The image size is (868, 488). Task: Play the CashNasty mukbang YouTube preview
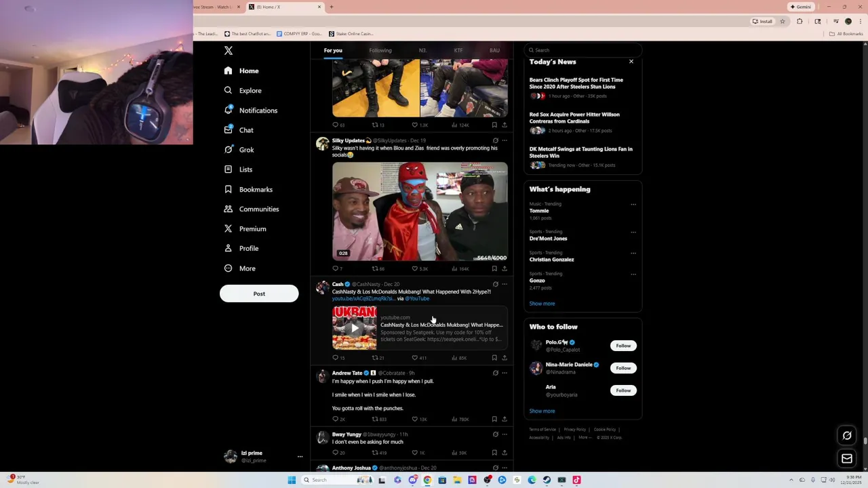tap(354, 328)
